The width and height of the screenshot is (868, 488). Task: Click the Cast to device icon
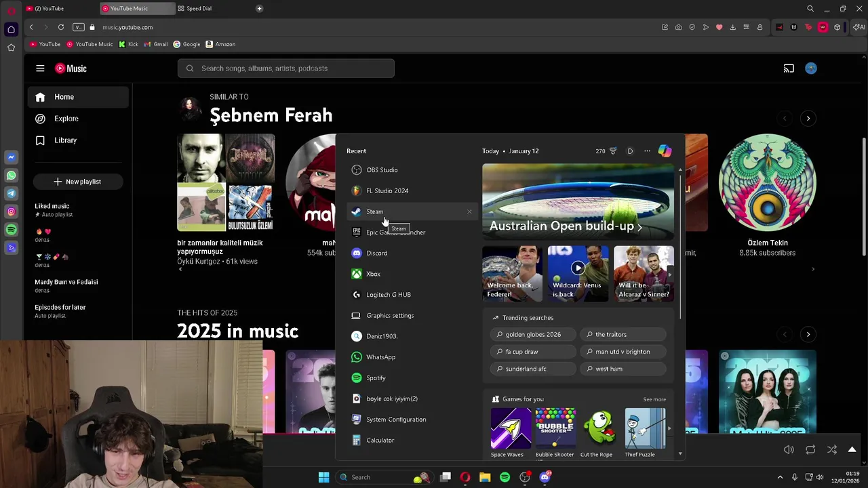[x=789, y=68]
